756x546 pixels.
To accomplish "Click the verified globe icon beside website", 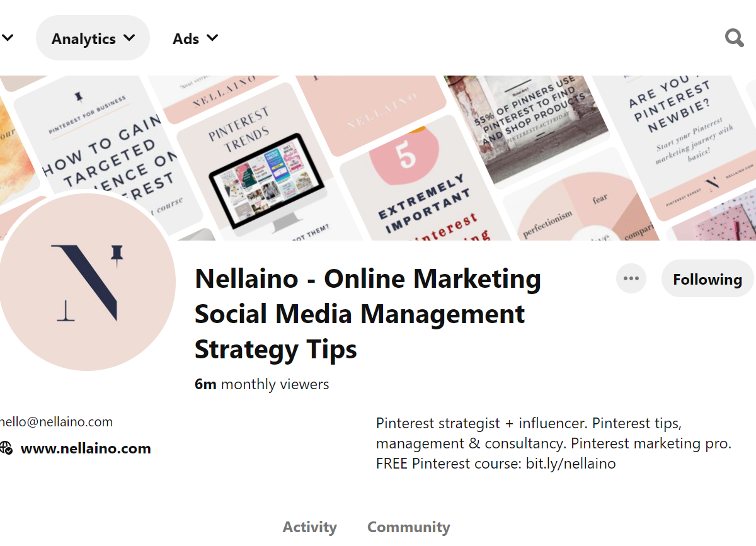I will pos(6,448).
